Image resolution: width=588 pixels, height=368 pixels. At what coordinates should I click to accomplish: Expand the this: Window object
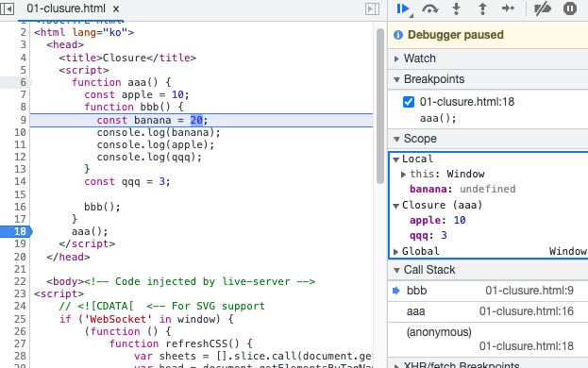click(403, 175)
